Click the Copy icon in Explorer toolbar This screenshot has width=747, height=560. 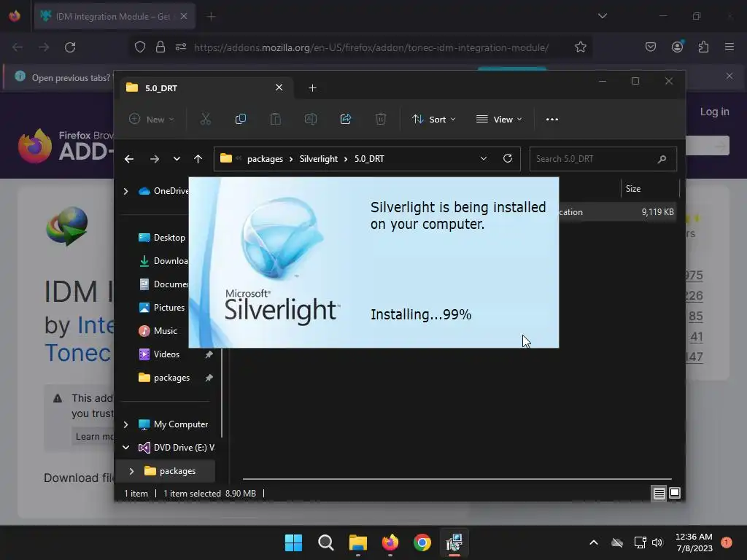(x=241, y=119)
